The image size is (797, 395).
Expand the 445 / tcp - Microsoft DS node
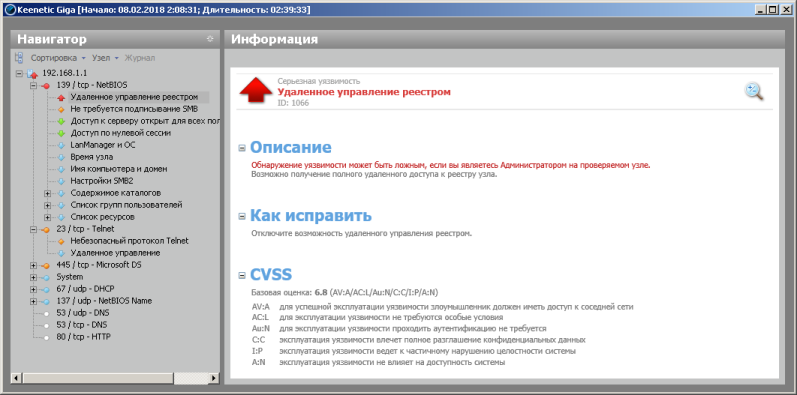(34, 265)
